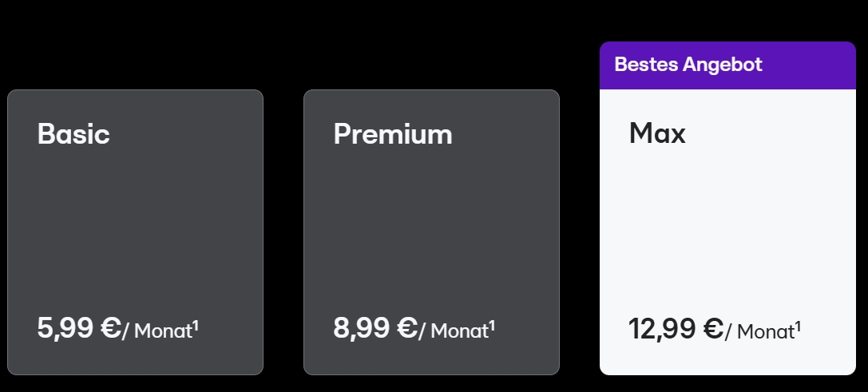
Task: Click the Premium plan title
Action: pos(393,134)
